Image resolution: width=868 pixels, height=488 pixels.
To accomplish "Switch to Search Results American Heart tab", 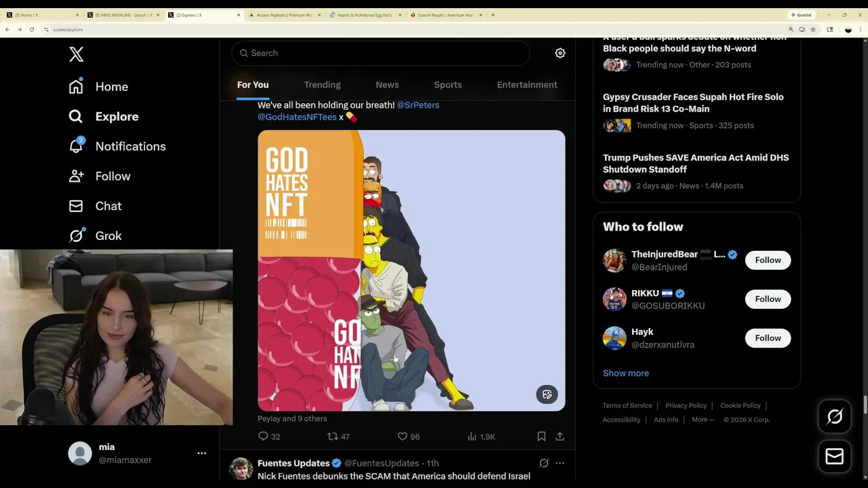I will 446,15.
